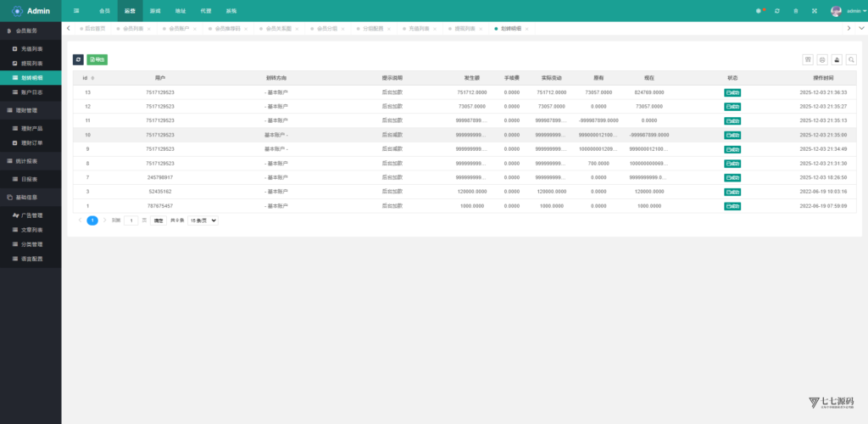This screenshot has width=868, height=424.
Task: Click the page number input field
Action: tap(131, 220)
